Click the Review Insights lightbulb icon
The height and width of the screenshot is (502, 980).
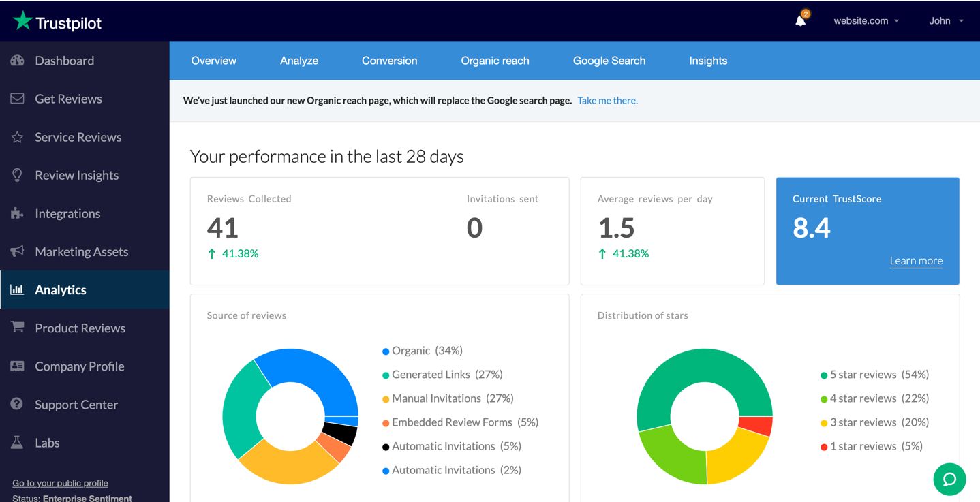tap(18, 175)
